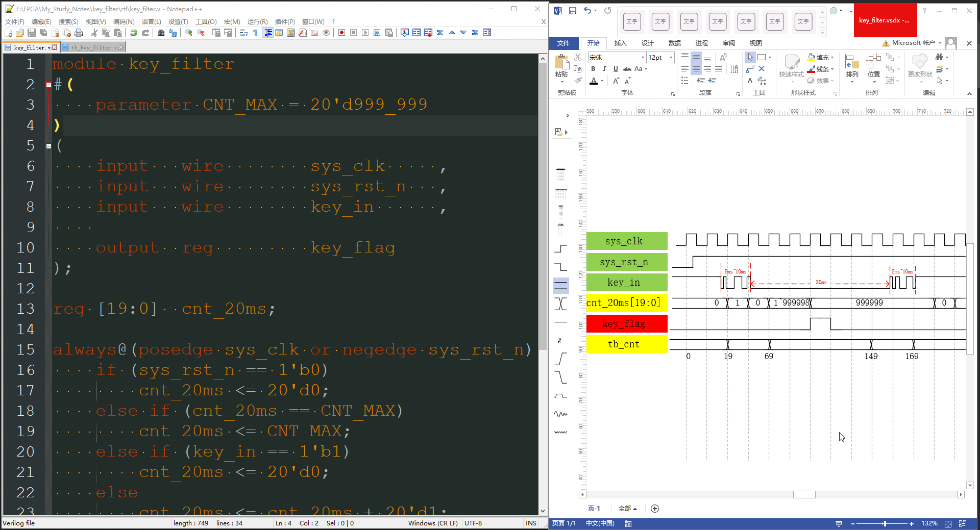Expand the Visio shapes panel arrow
This screenshot has width=980, height=530.
pyautogui.click(x=568, y=116)
